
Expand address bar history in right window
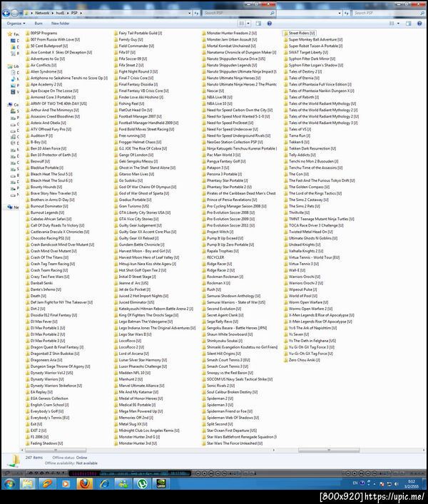(340, 13)
